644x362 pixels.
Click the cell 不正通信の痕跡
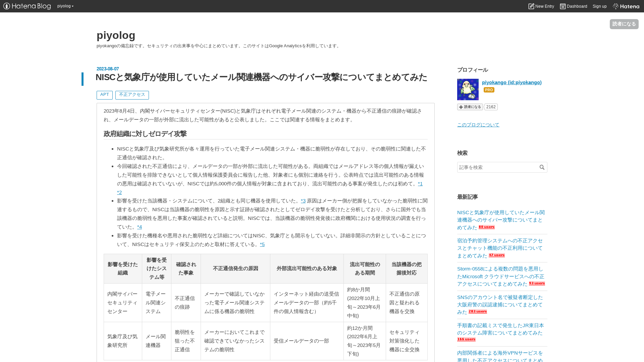click(x=186, y=303)
